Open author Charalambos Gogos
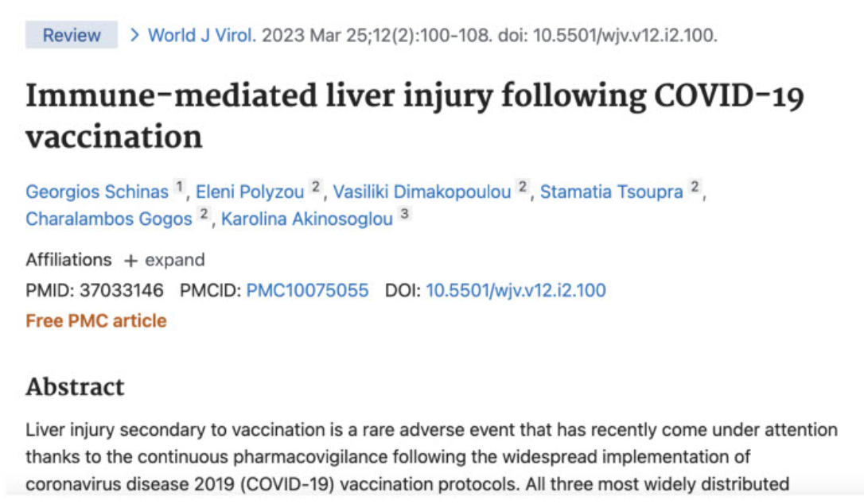 (108, 219)
